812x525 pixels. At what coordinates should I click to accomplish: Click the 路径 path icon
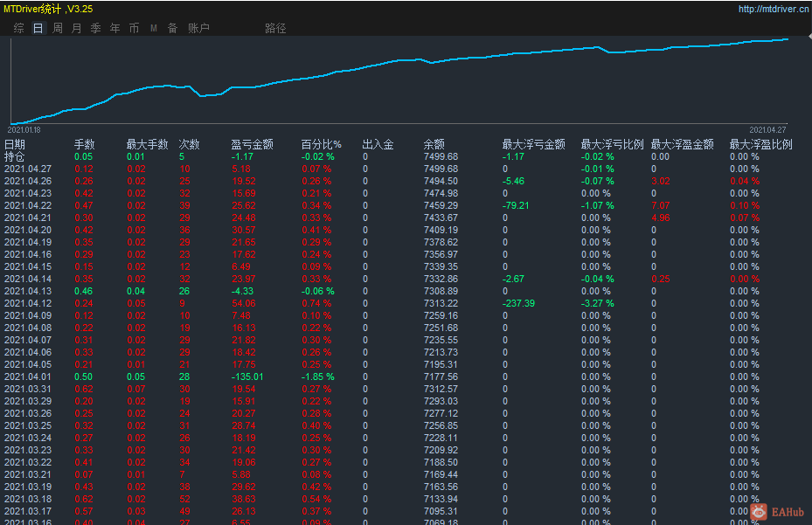[x=274, y=27]
